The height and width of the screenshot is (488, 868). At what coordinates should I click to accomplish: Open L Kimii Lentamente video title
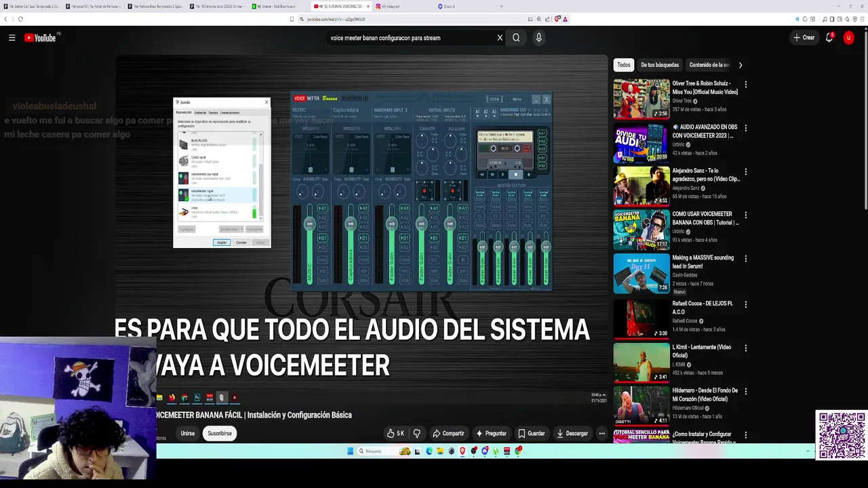[x=701, y=351]
